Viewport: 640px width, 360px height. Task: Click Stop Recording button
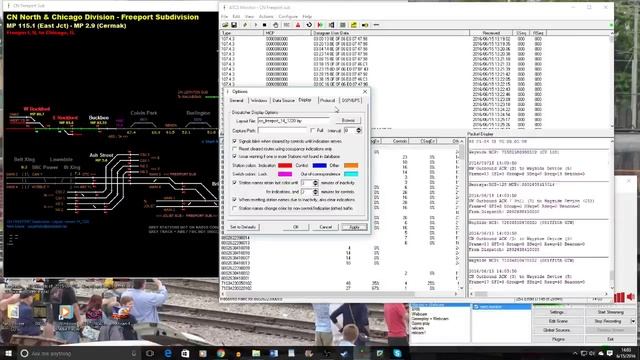[x=608, y=321]
